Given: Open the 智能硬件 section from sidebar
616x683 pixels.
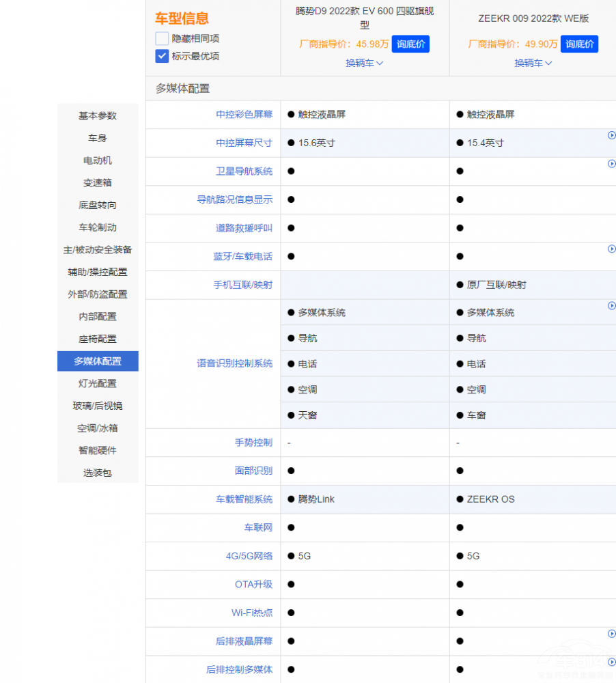Looking at the screenshot, I should 98,450.
